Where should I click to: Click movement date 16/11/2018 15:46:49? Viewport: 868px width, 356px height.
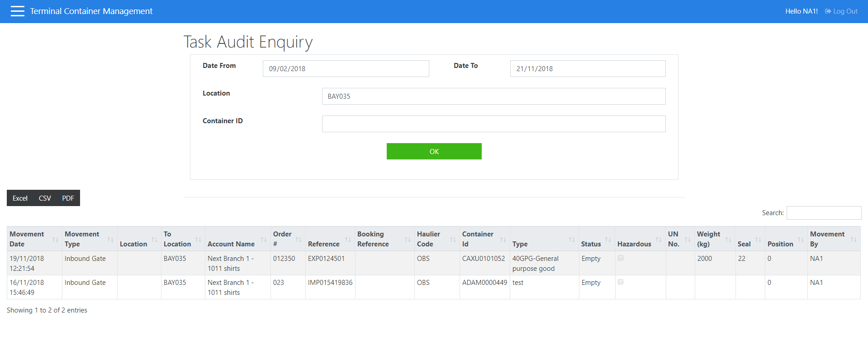(27, 288)
